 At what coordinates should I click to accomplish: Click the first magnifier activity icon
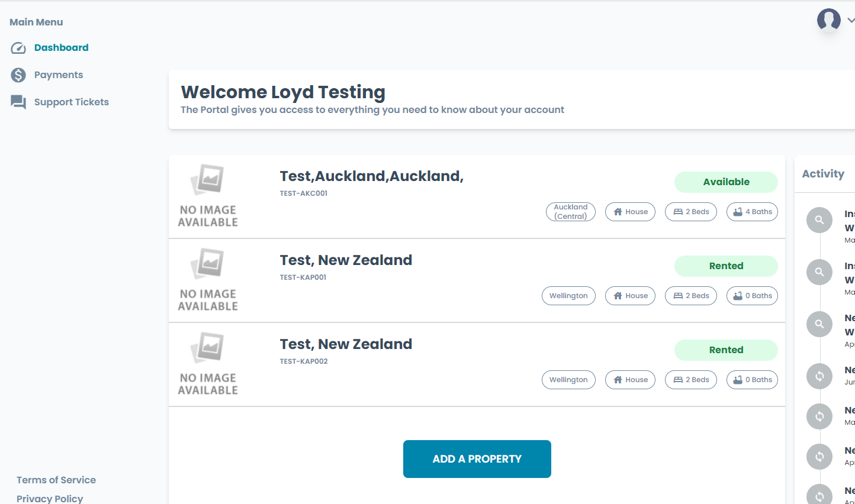819,220
